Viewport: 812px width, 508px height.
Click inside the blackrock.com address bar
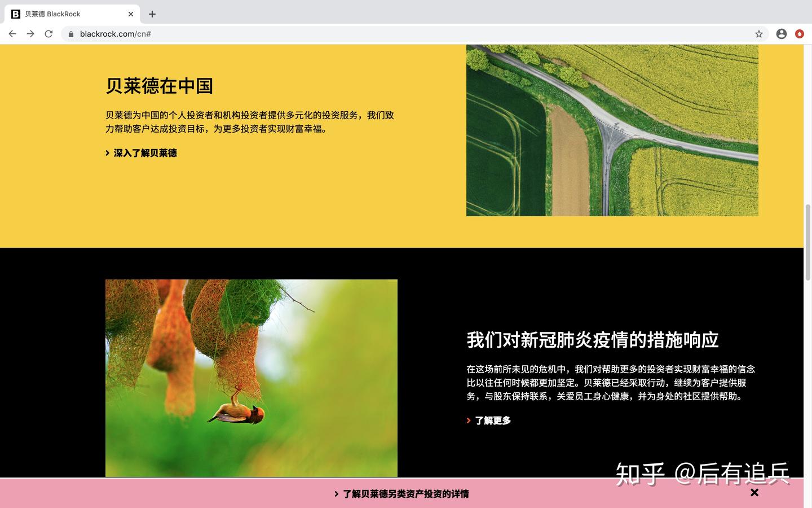pos(169,34)
